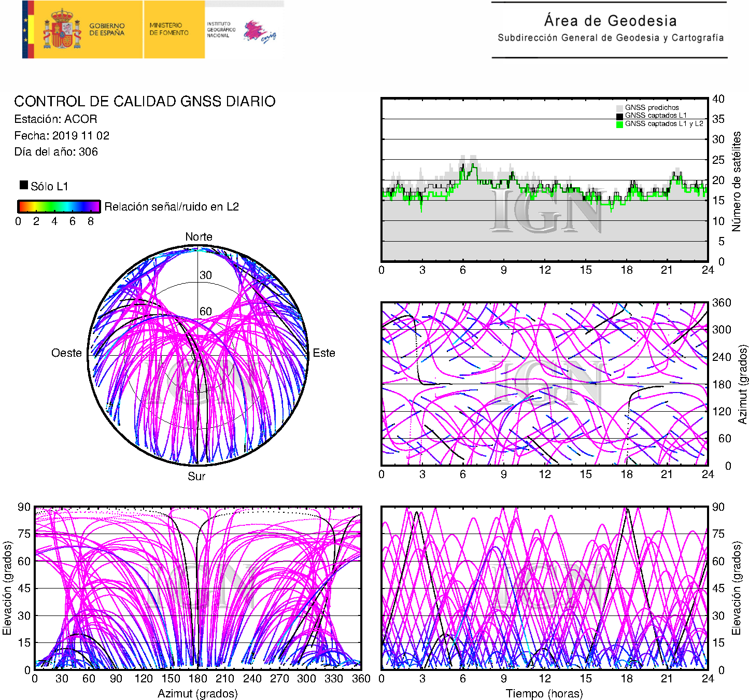Click the 'CONTROL DE CALIDAD GNSS DIARIO' title
The height and width of the screenshot is (700, 749).
[145, 101]
